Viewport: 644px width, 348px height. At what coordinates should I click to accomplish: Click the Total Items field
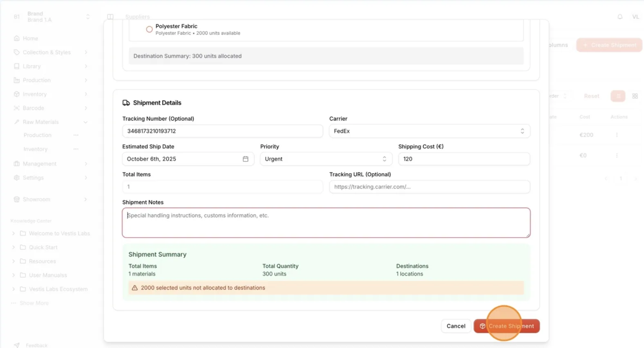[x=222, y=187]
